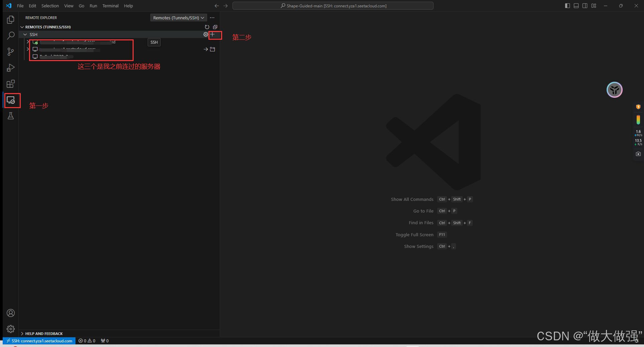Screen dimensions: 644x347
Task: Open the Run and Debug view
Action: tap(11, 68)
